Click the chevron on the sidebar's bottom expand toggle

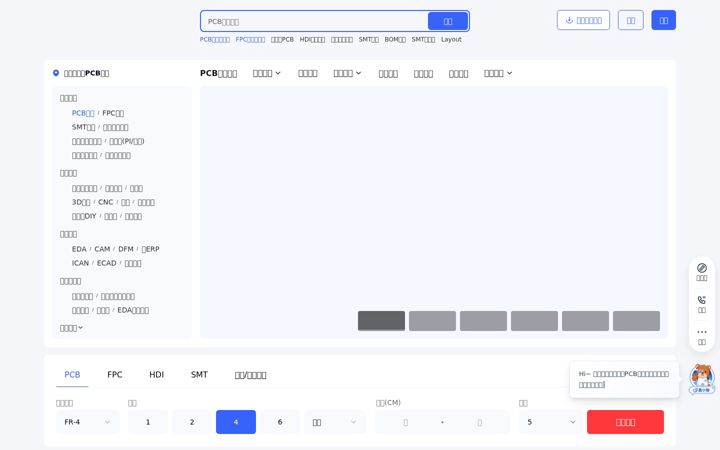coord(80,328)
